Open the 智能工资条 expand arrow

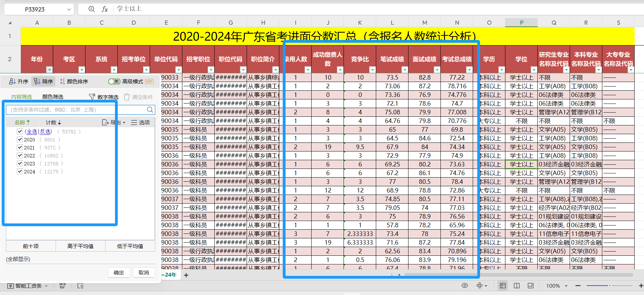click(47, 286)
